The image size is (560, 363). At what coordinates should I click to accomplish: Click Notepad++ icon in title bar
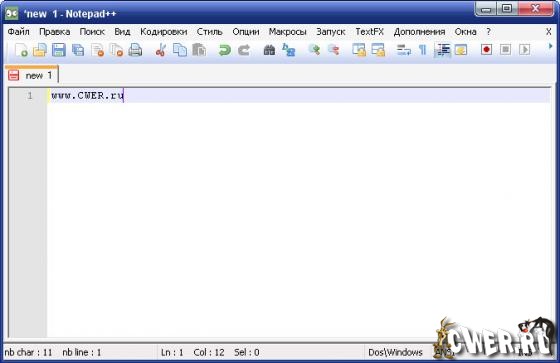[12, 14]
